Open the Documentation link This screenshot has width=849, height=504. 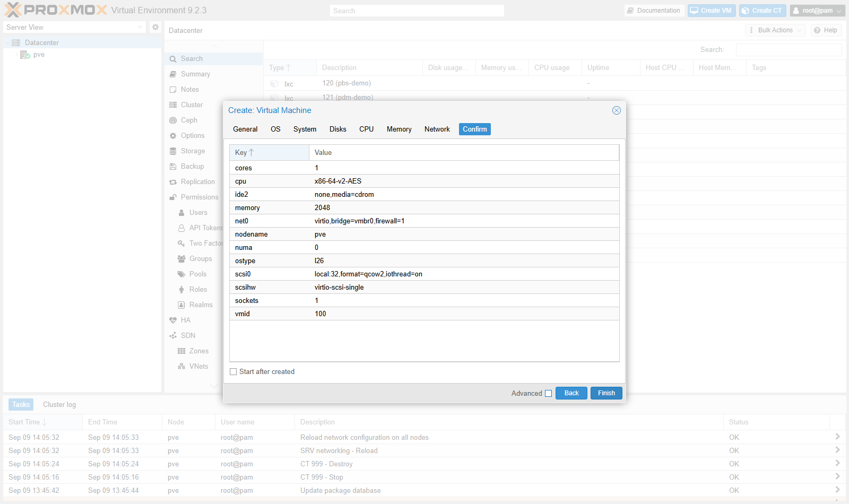[x=653, y=11]
